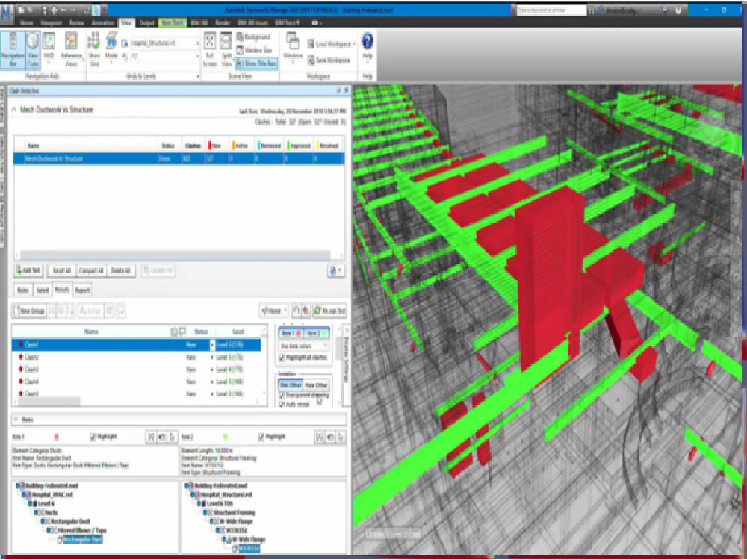The image size is (747, 560).
Task: Open the Split View button
Action: coord(226,50)
